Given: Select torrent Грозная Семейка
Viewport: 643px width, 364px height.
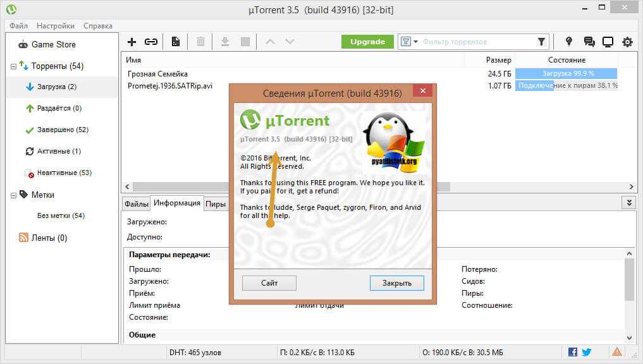Looking at the screenshot, I should tap(157, 74).
